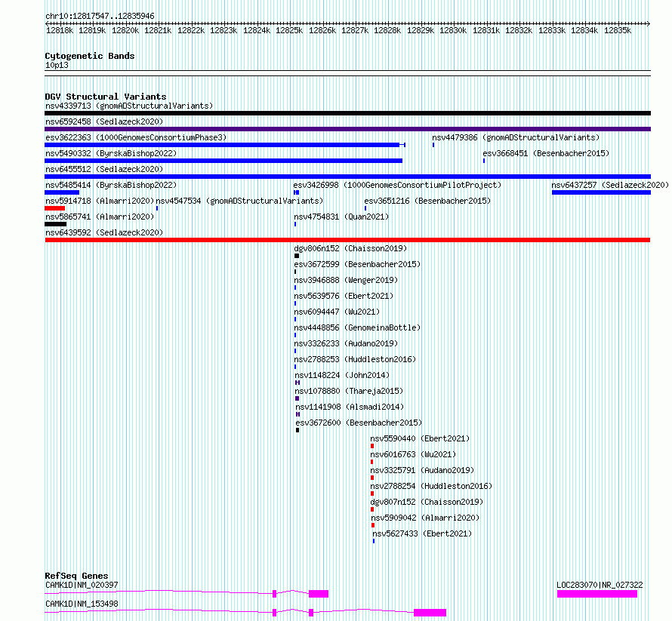This screenshot has height=621, width=672.
Task: Open dgv806n152 (Chaisson2019) variant label
Action: click(x=350, y=248)
